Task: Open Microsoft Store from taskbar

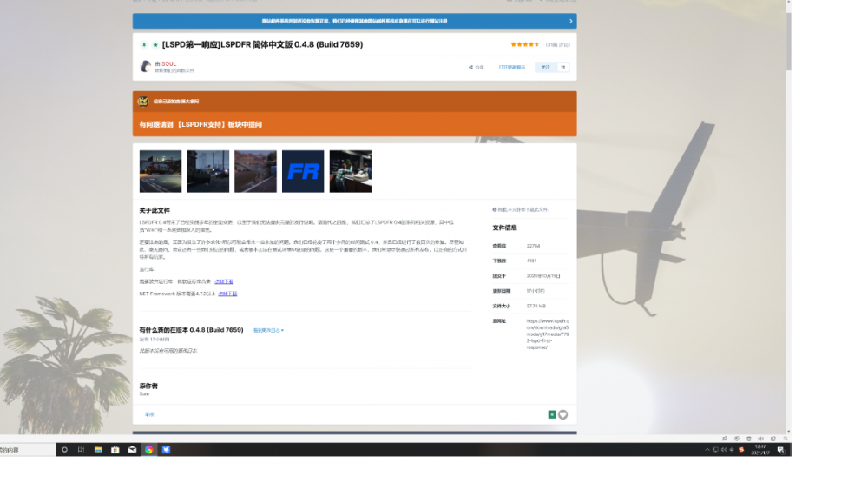Action: coord(115,450)
